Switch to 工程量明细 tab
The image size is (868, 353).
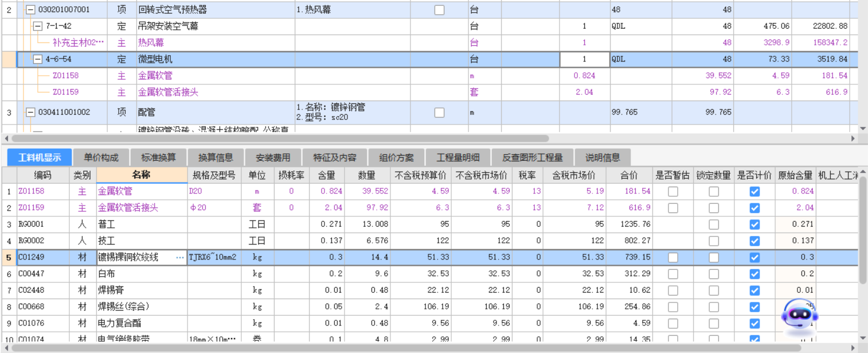[x=458, y=157]
